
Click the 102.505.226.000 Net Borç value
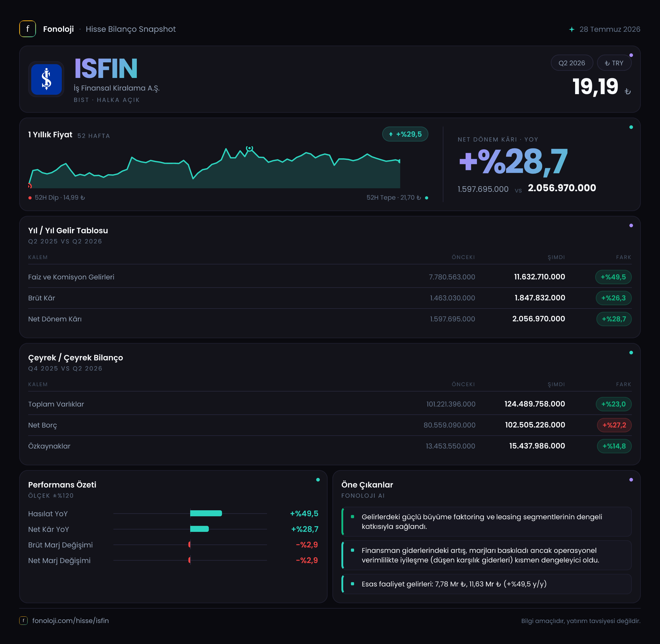535,425
